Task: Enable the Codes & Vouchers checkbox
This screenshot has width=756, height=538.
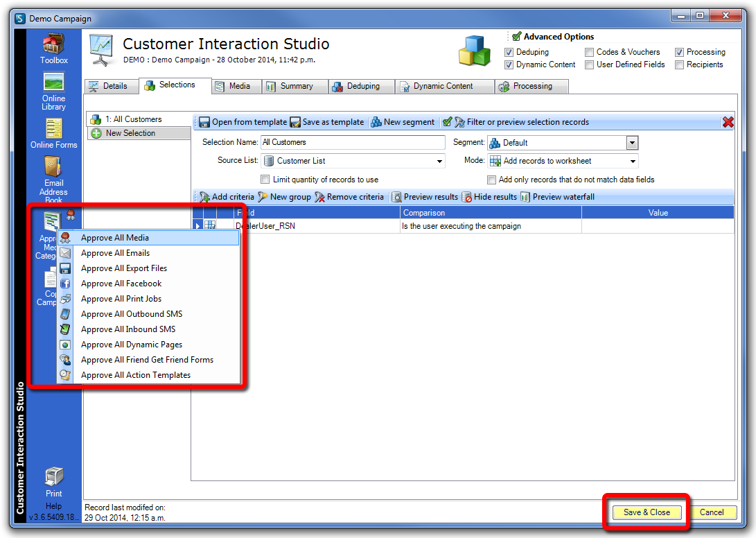Action: pos(589,52)
